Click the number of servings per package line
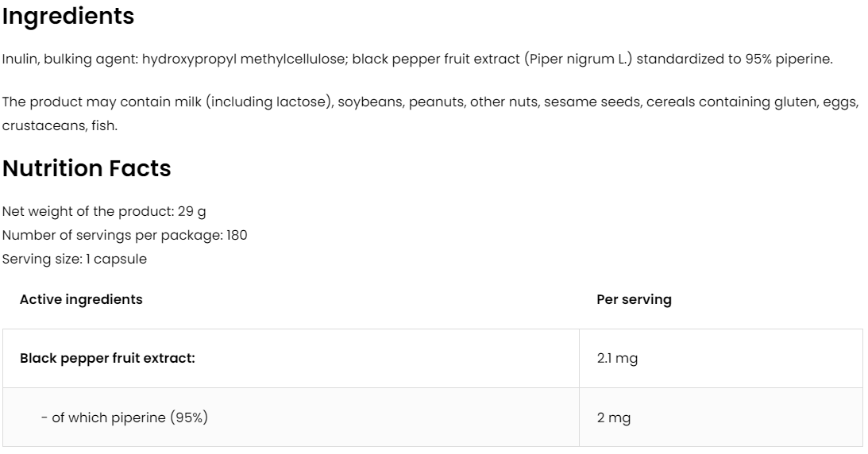 point(125,235)
